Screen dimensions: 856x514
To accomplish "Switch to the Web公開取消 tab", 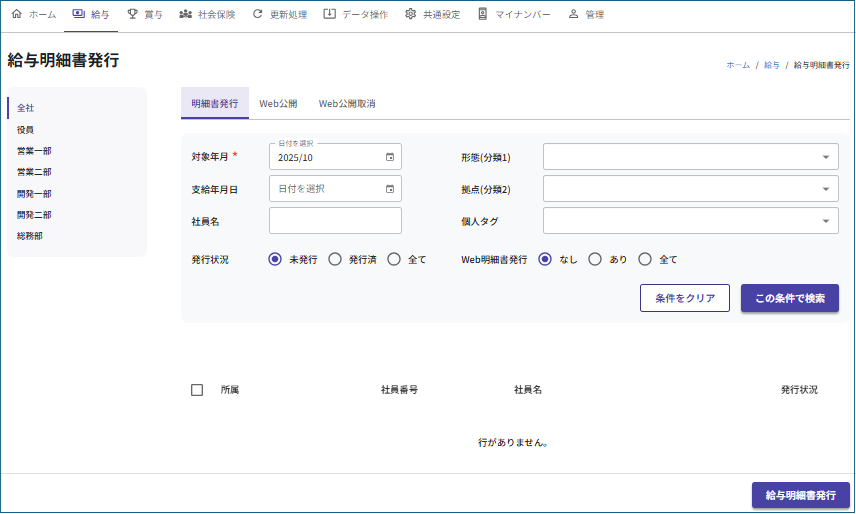I will click(347, 104).
